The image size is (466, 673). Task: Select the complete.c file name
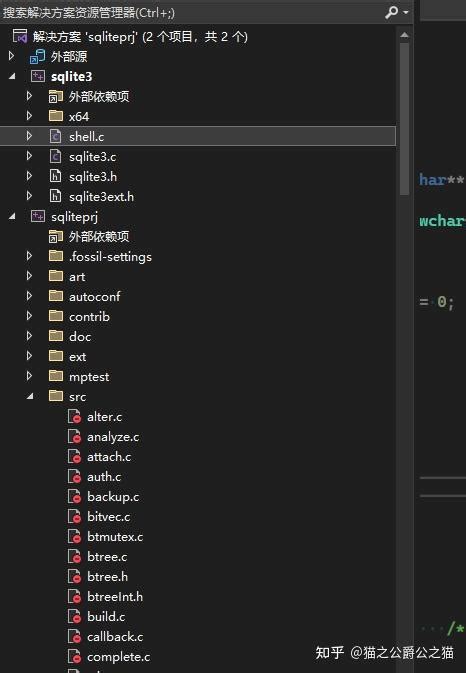point(118,657)
